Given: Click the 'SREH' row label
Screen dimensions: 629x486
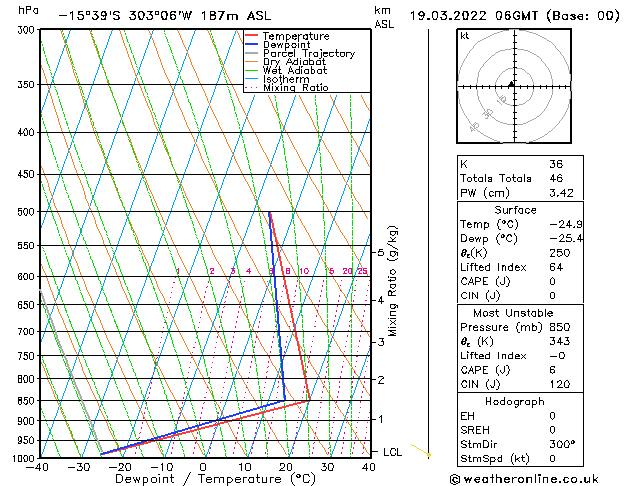Looking at the screenshot, I should click(x=475, y=430).
